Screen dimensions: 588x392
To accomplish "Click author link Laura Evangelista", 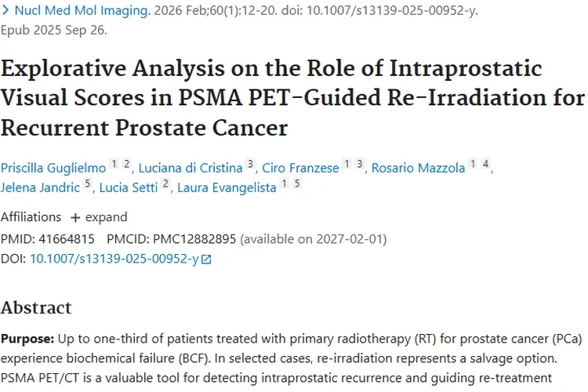I will (x=225, y=188).
